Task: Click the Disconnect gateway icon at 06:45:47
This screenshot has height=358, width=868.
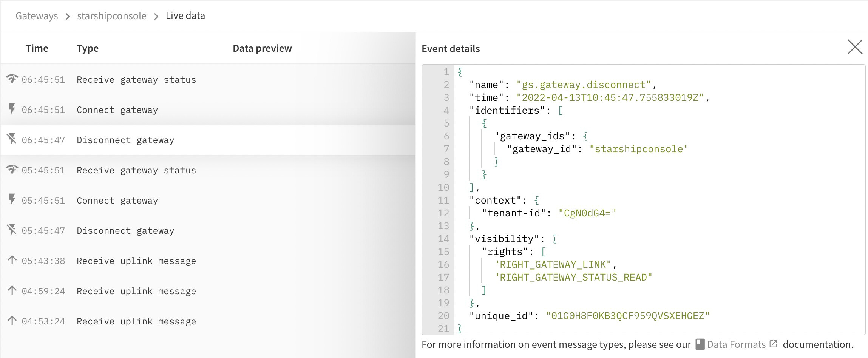Action: (12, 139)
